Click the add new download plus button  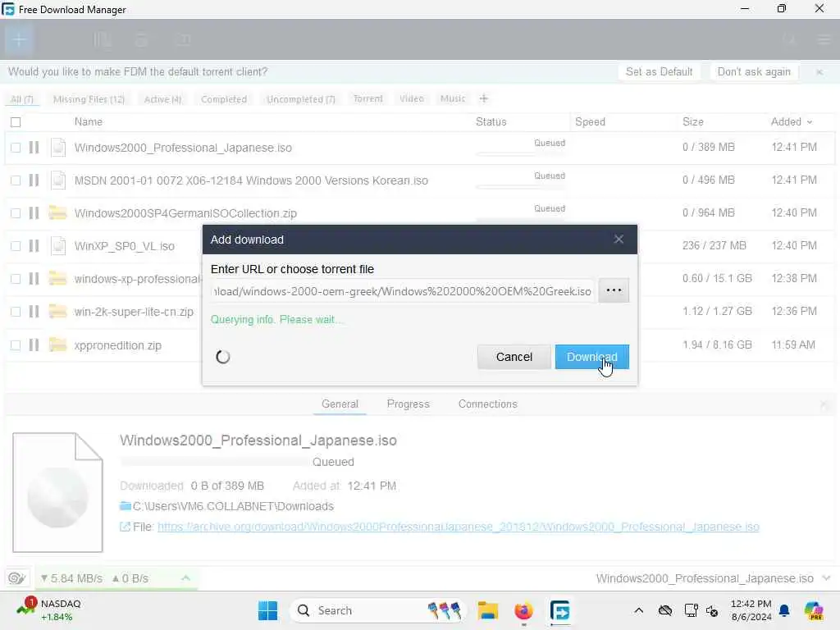20,39
